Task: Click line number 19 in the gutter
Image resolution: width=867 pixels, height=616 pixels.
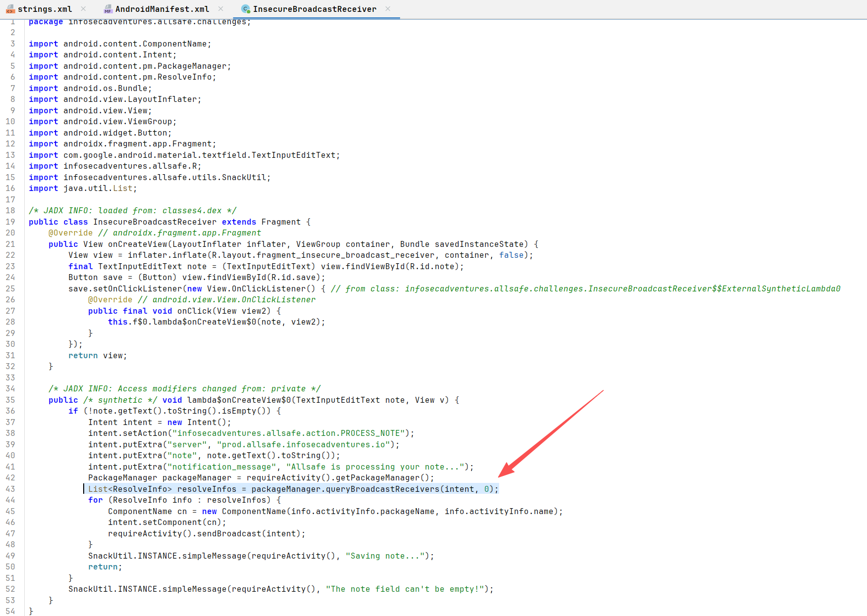Action: coord(10,222)
